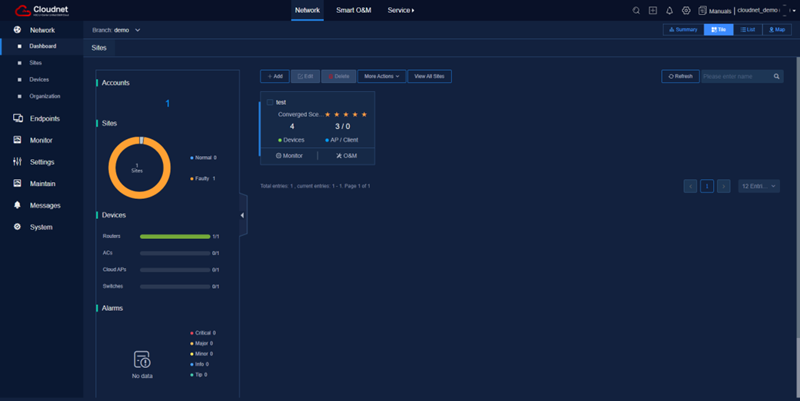This screenshot has width=800, height=401.
Task: Open the Monitor section in sidebar
Action: click(41, 140)
